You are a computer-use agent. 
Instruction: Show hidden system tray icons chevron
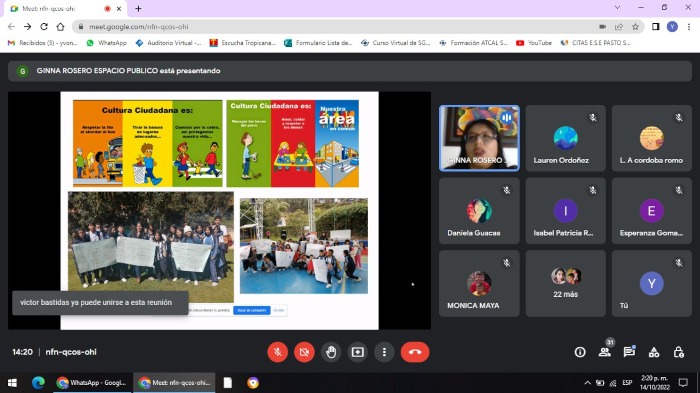point(588,383)
